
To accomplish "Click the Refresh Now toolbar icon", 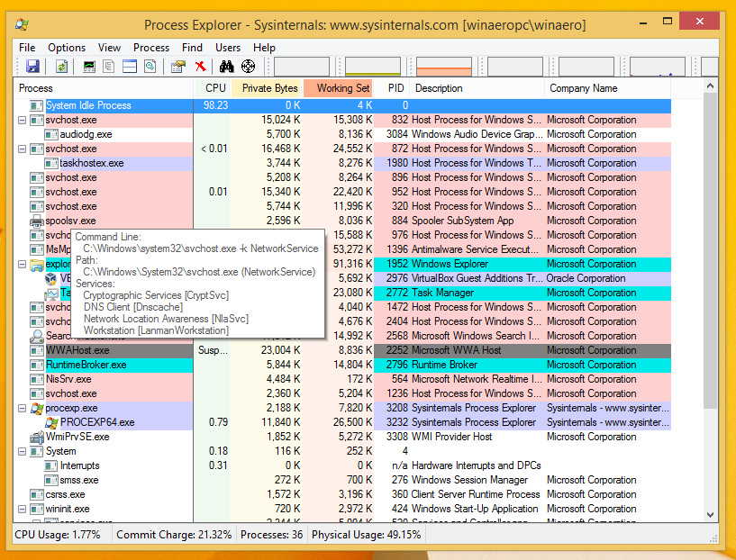I will click(61, 67).
